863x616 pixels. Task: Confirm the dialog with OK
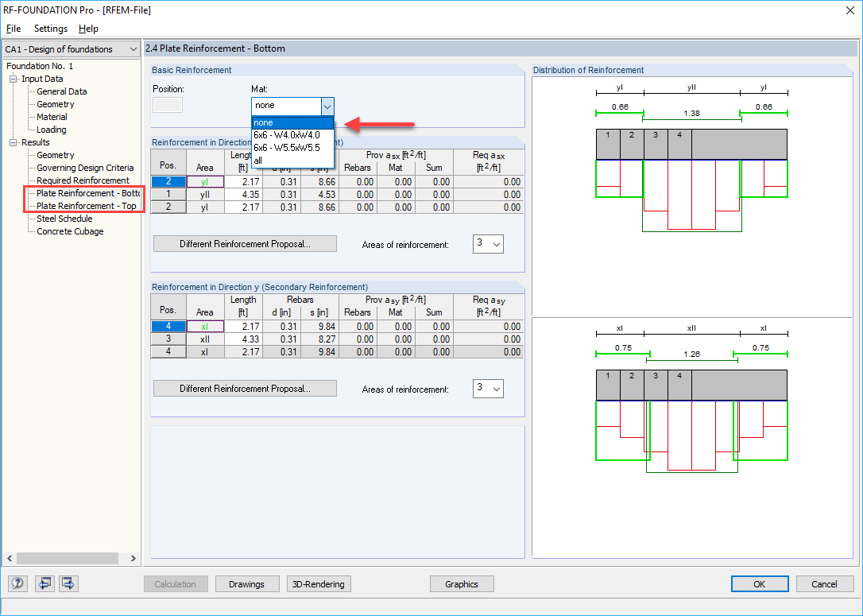(x=760, y=583)
